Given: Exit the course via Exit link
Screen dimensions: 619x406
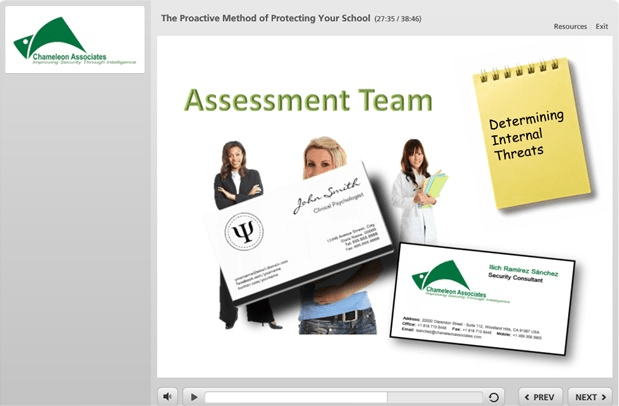Looking at the screenshot, I should tap(602, 26).
